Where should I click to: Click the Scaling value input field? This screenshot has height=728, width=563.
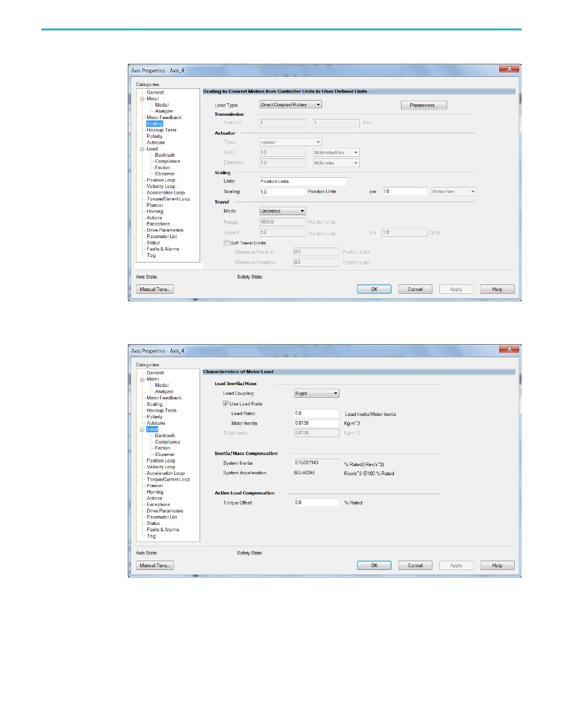pos(282,192)
